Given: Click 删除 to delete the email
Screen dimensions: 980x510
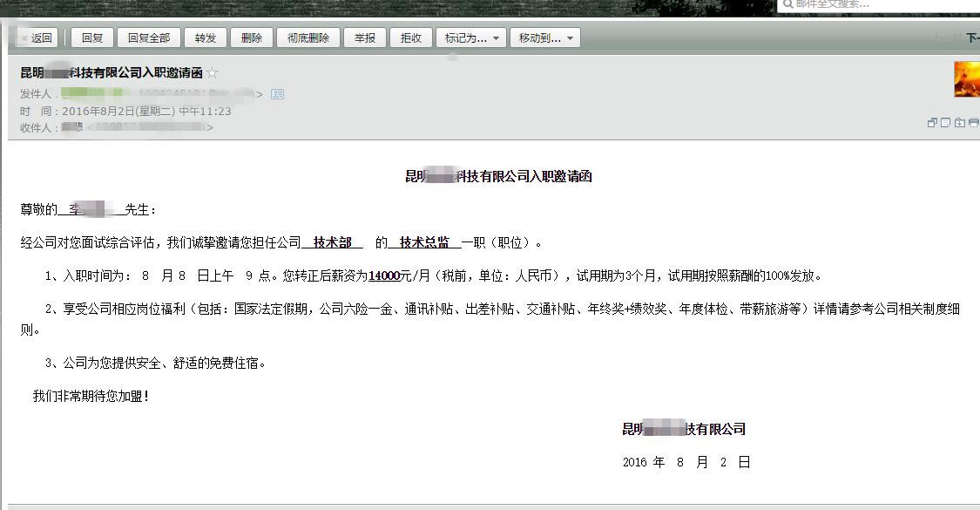Looking at the screenshot, I should pos(252,37).
